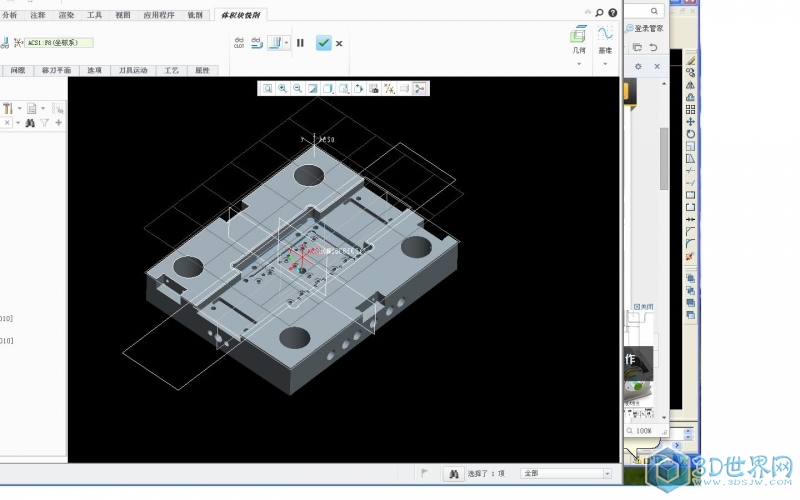Select the Rotate tool in AutoCAD toolbar
This screenshot has height=500, width=800.
click(690, 134)
